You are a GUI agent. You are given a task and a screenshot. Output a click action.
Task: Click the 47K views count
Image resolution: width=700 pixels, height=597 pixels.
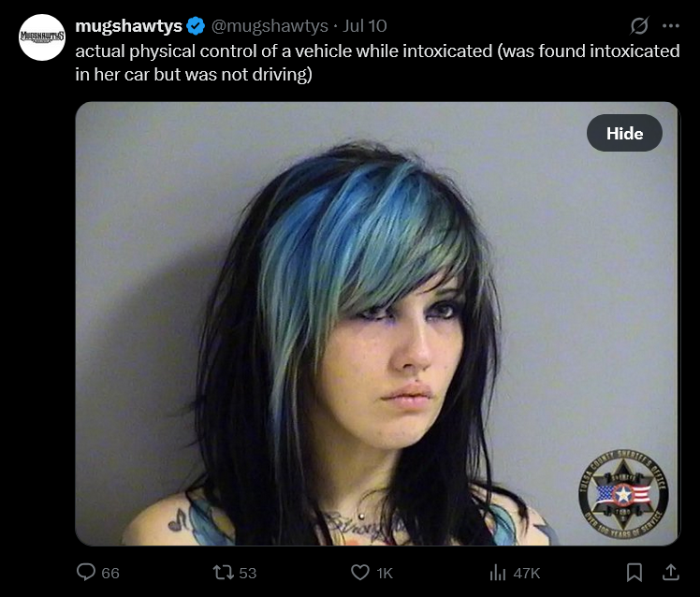pos(527,573)
